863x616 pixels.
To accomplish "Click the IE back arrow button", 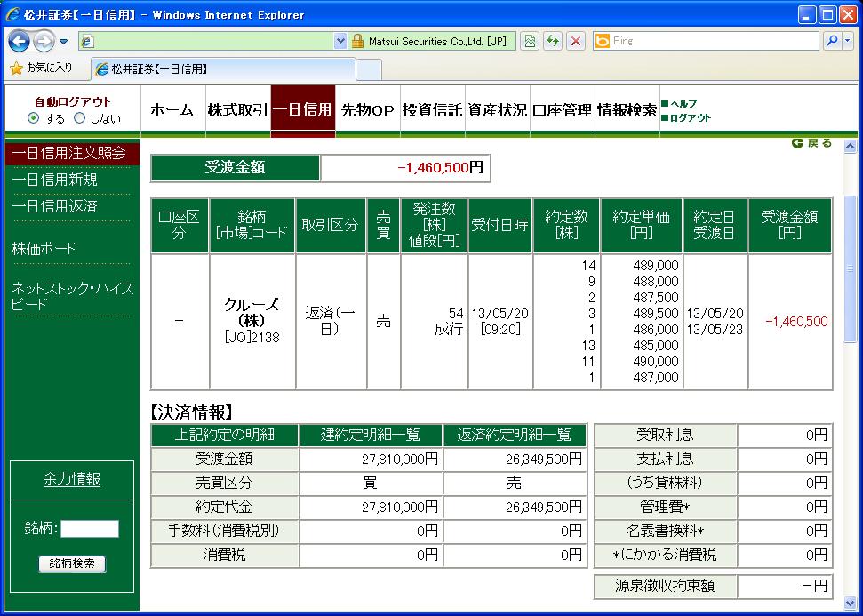I will [x=18, y=41].
